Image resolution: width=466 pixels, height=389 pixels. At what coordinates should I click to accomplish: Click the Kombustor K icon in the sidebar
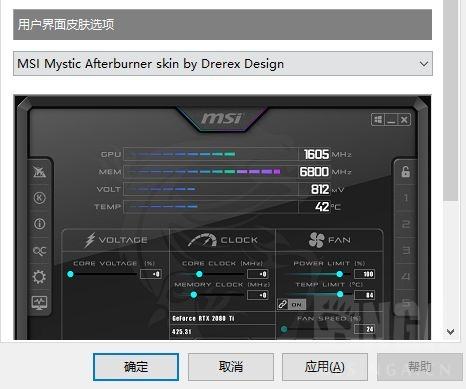39,198
